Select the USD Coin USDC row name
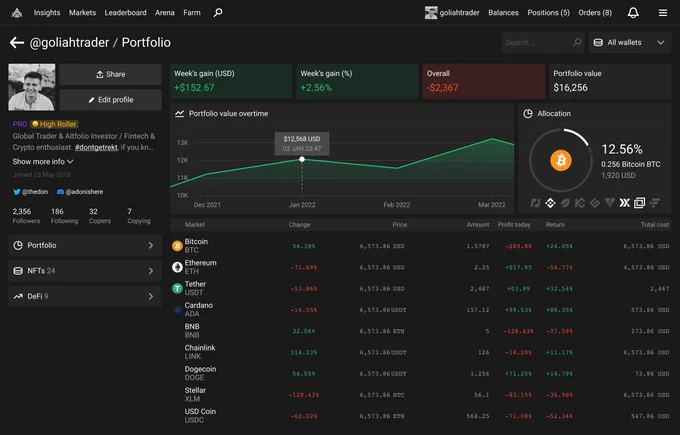The image size is (680, 435). pos(200,415)
